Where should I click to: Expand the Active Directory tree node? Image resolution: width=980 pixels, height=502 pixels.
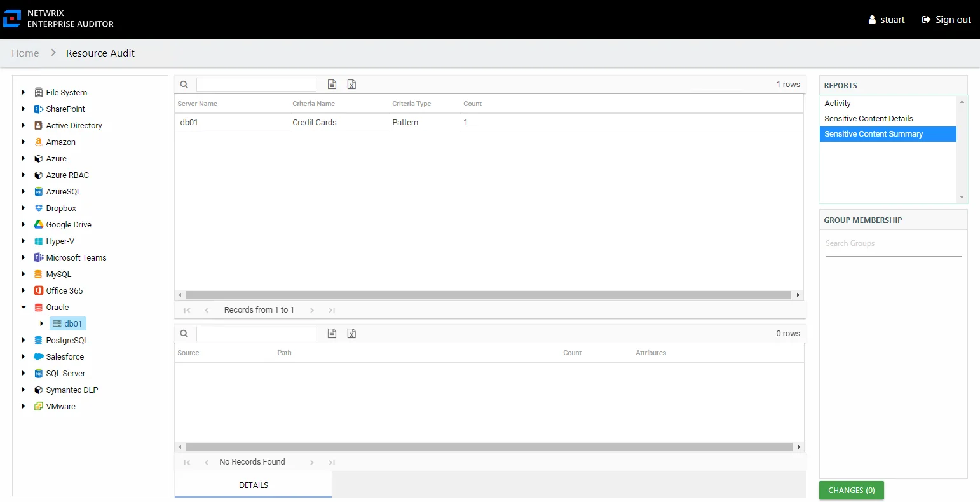click(24, 125)
